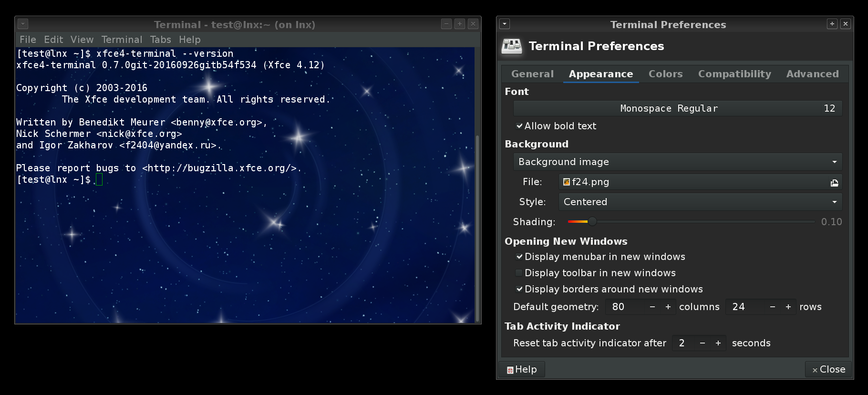
Task: Click the file browse icon beside f24.png
Action: tap(834, 182)
